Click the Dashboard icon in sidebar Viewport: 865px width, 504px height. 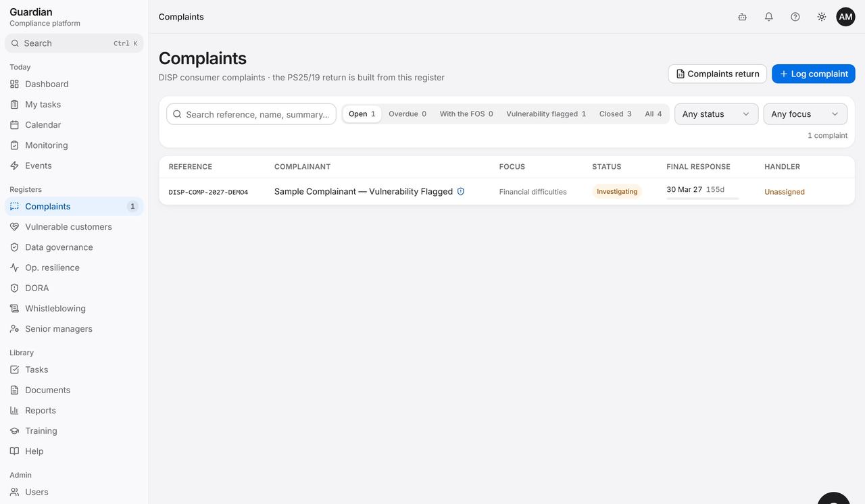(x=14, y=84)
